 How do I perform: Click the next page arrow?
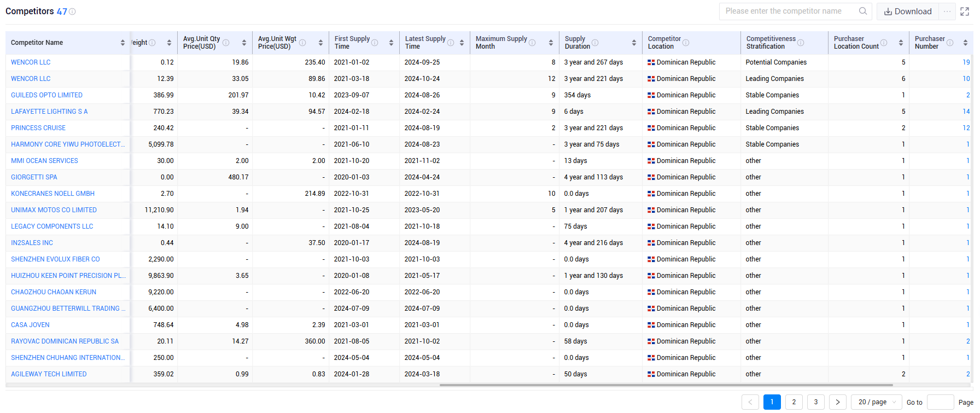838,402
